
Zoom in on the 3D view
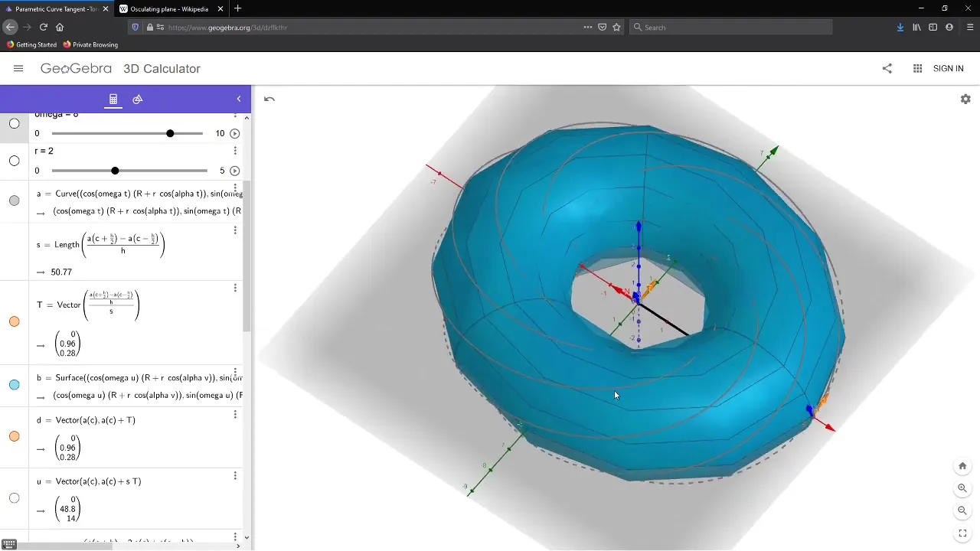coord(962,488)
